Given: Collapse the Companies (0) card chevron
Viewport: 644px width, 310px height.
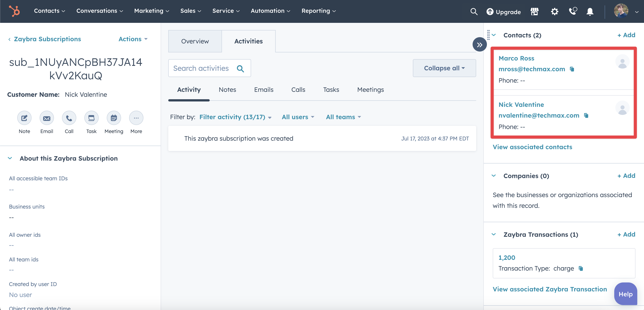Looking at the screenshot, I should (x=494, y=176).
